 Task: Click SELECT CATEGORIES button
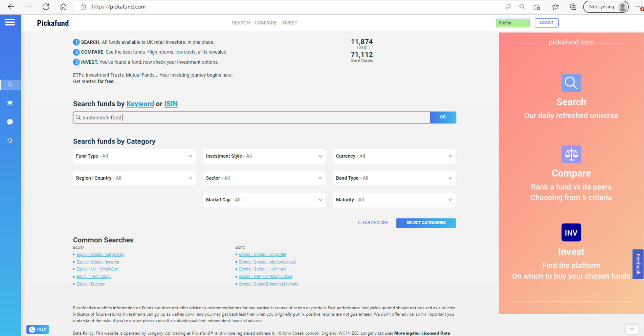[x=426, y=223]
